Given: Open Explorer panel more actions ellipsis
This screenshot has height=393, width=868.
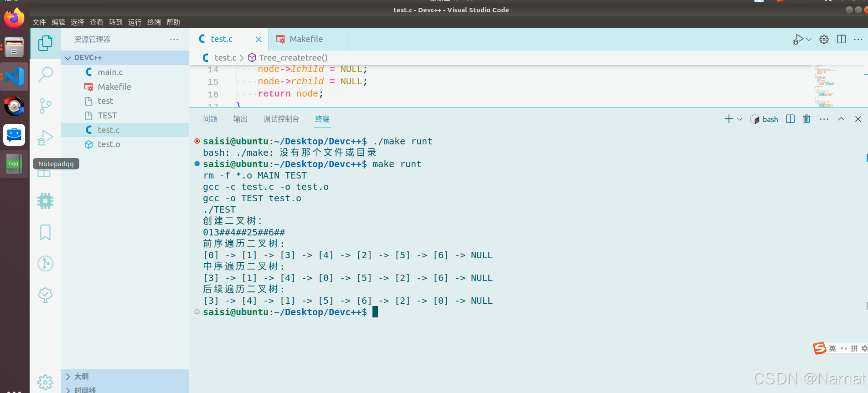Looking at the screenshot, I should pyautogui.click(x=174, y=39).
